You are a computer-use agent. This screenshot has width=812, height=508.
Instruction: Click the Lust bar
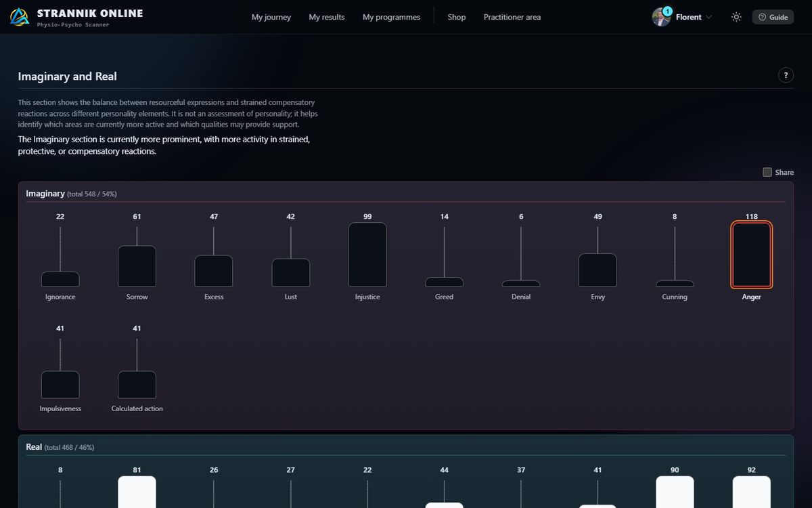pos(291,272)
